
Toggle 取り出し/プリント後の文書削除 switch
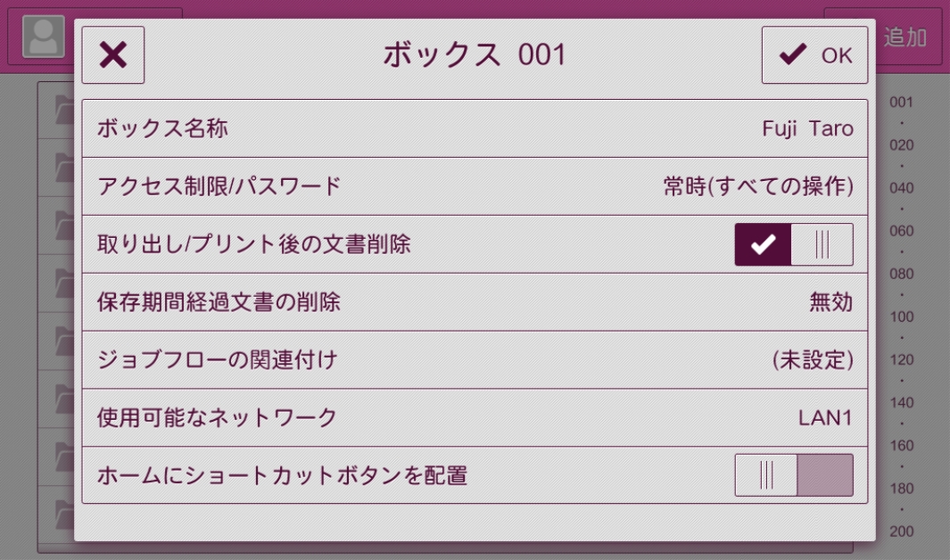793,244
